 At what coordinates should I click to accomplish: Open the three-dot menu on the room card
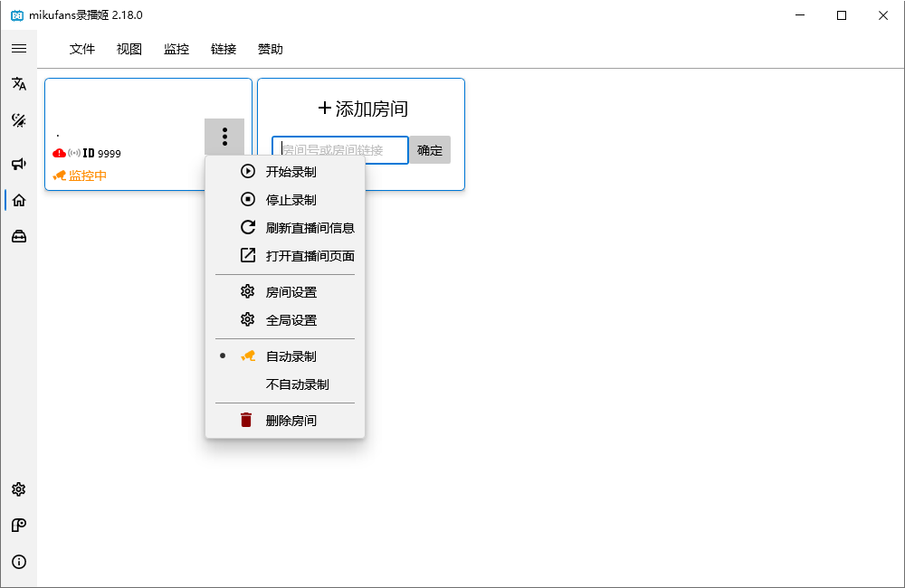click(x=224, y=137)
